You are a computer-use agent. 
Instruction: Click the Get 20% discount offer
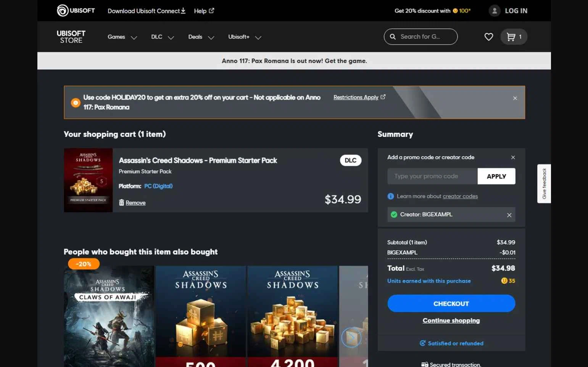point(432,11)
